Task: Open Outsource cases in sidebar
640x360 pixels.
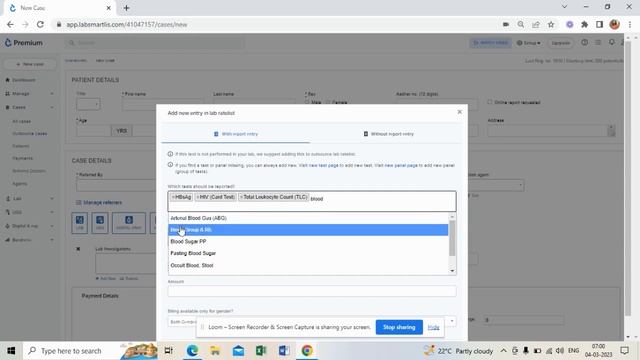Action: point(29,133)
